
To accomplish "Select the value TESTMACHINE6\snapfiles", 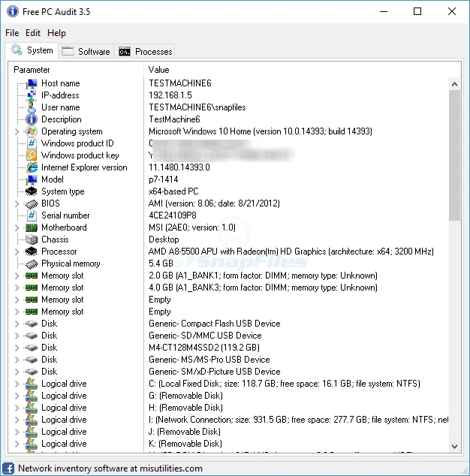I will (x=197, y=107).
